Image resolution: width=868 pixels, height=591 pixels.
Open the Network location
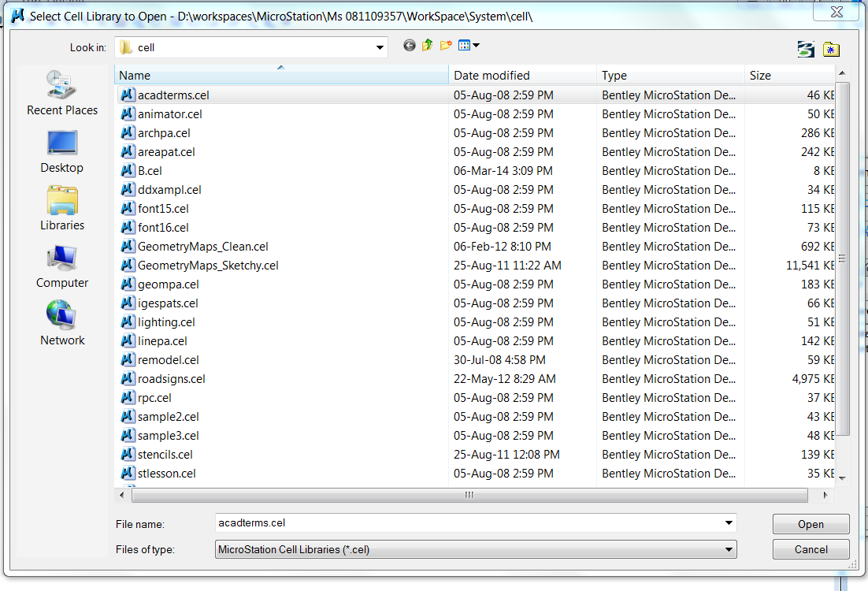[62, 323]
